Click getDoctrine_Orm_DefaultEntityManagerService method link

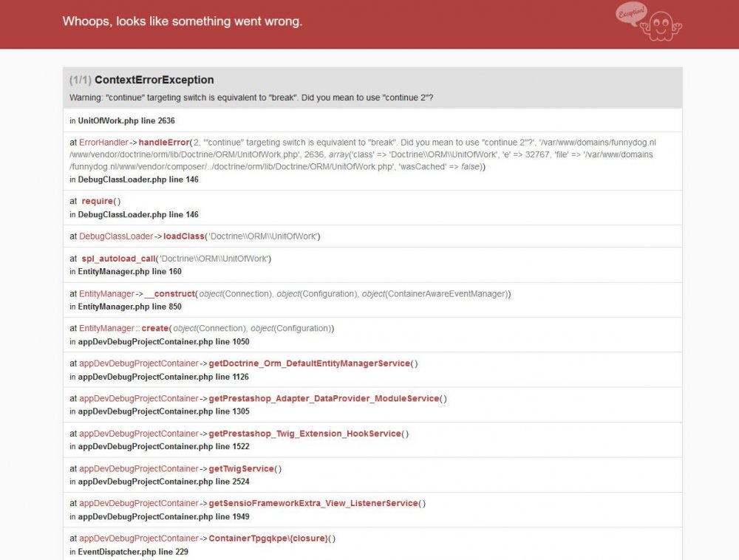pos(309,363)
